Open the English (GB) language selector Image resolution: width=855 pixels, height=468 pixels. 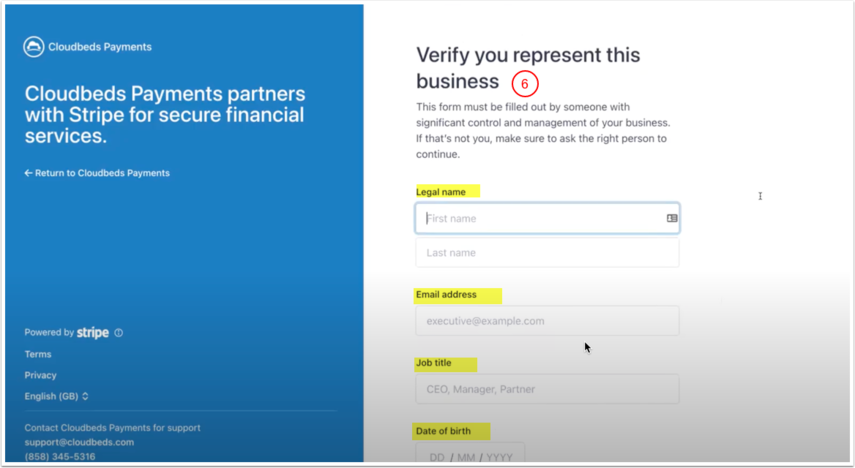(x=57, y=396)
